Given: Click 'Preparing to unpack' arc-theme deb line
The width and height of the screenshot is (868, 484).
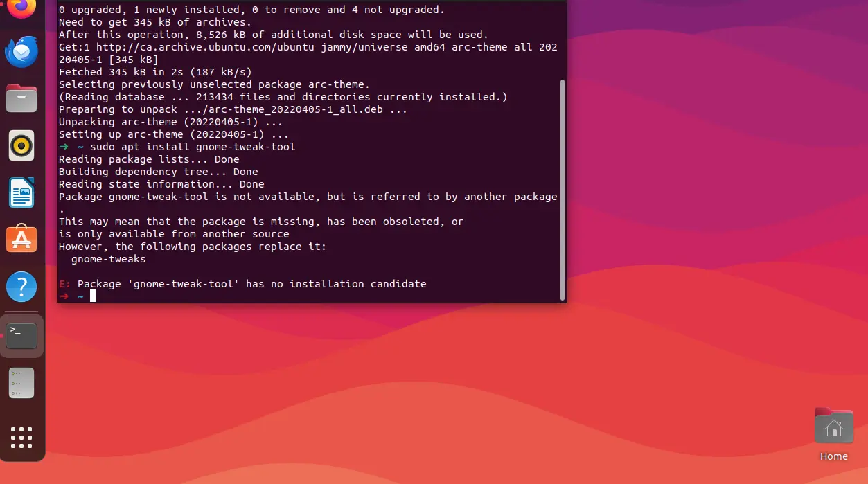Looking at the screenshot, I should pos(233,109).
